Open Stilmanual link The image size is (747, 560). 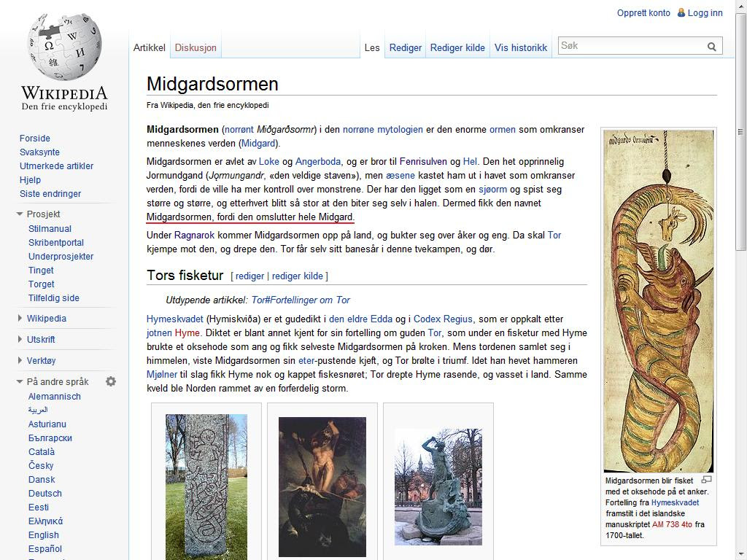pos(50,228)
